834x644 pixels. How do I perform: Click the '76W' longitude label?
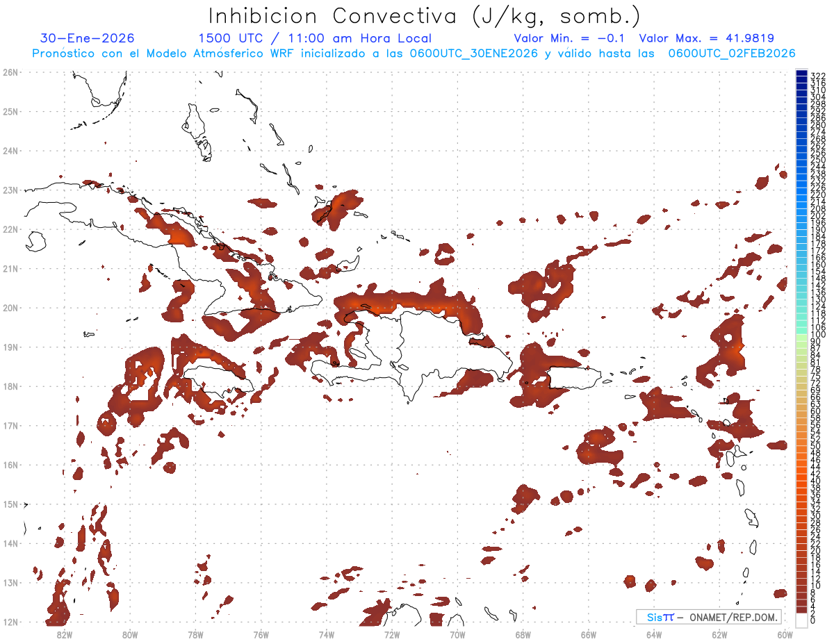click(x=261, y=634)
